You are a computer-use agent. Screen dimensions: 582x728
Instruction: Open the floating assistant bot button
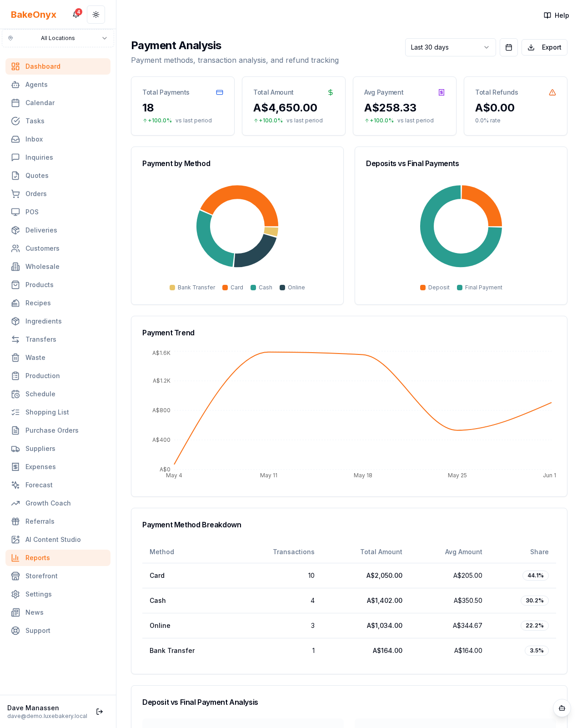click(562, 708)
